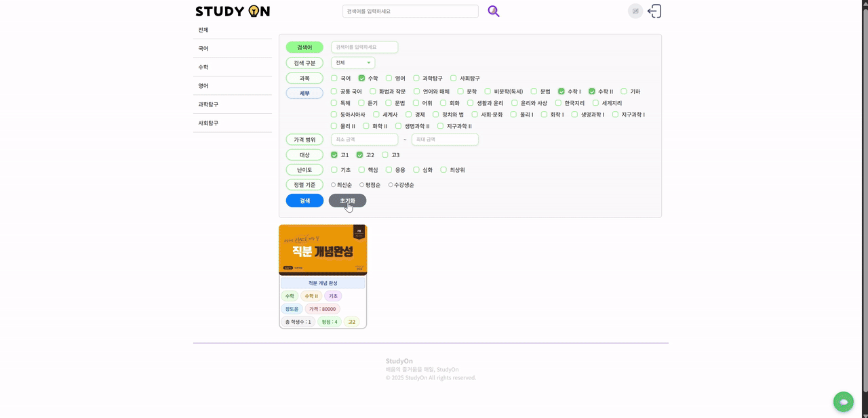This screenshot has width=868, height=418.
Task: Check the 기초 difficulty checkbox
Action: [334, 169]
